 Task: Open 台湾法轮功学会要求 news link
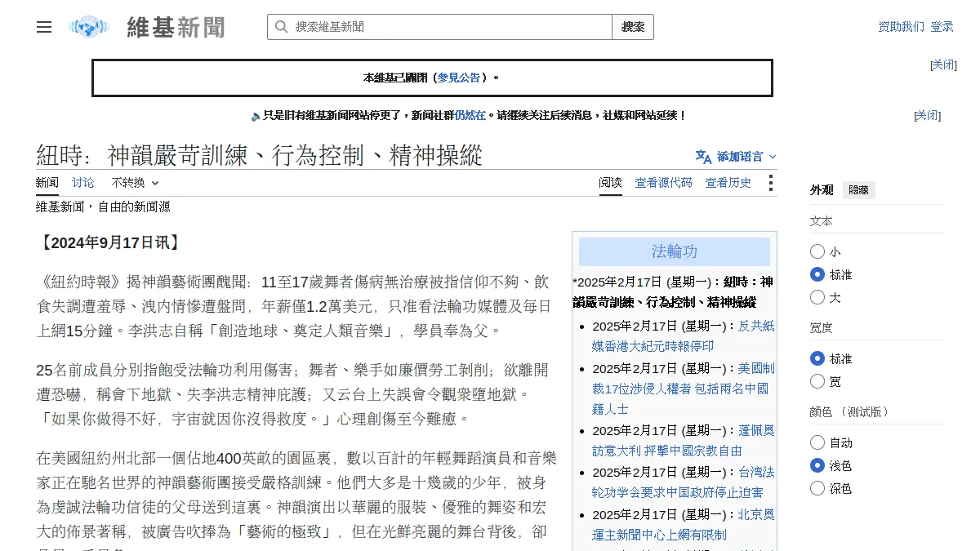(683, 482)
